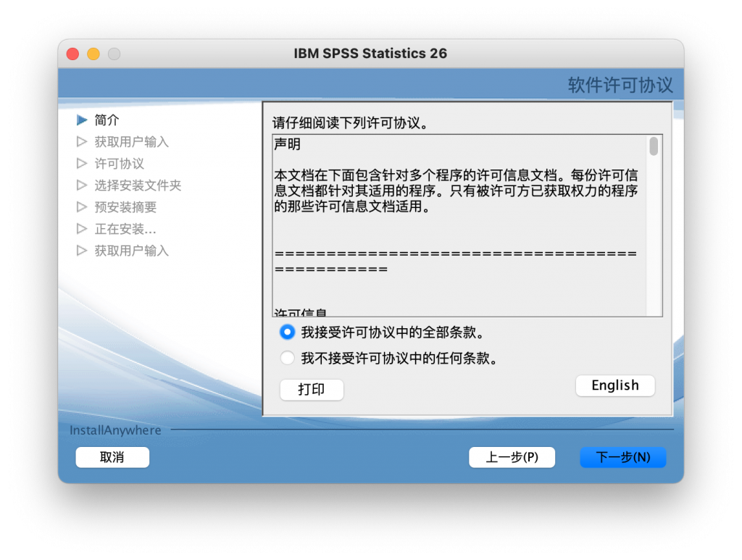
Task: Click the 声明 heading in the license text
Action: click(x=287, y=143)
